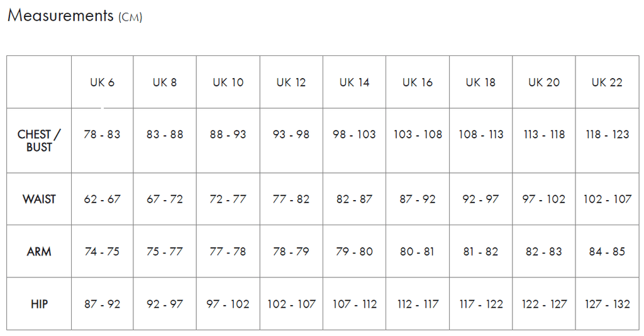Click the 67 - 72 waist cell
This screenshot has height=336, width=644.
pos(165,199)
